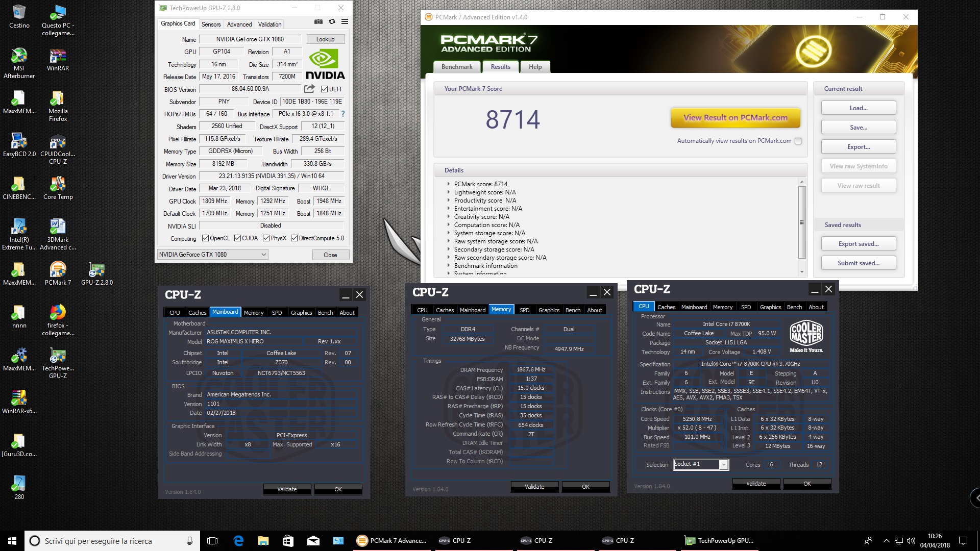
Task: Click the GPU-Z Lookup button
Action: tap(325, 39)
